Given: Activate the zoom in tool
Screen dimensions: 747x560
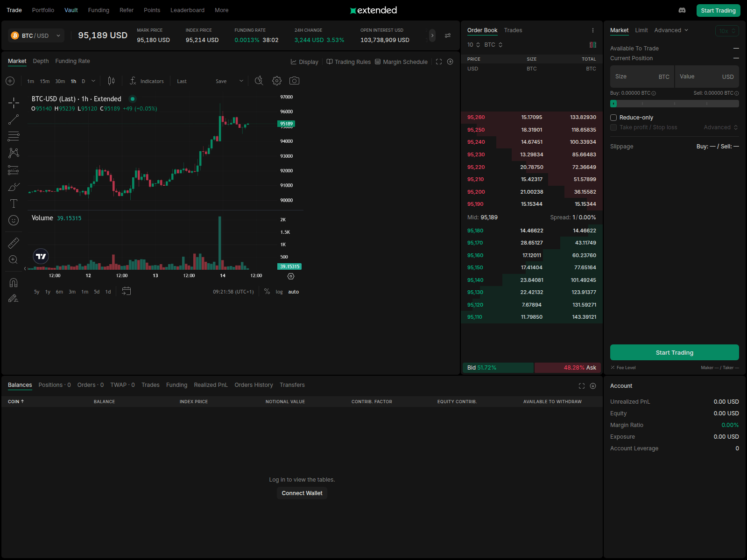Looking at the screenshot, I should (x=14, y=259).
